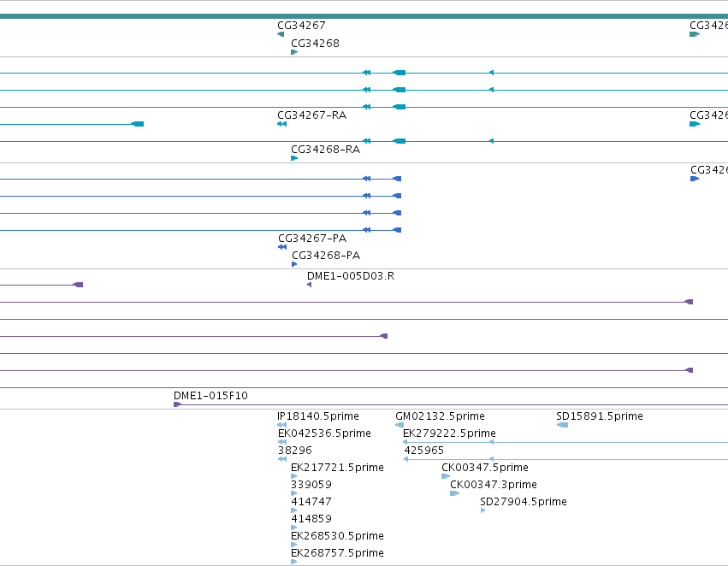Click the CG34267-RA transcript label
Image resolution: width=728 pixels, height=566 pixels.
click(311, 115)
